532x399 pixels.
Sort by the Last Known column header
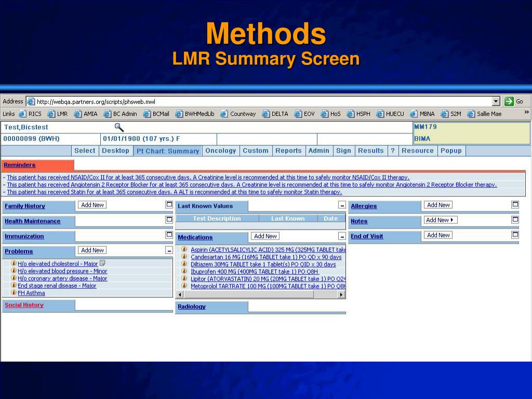(288, 219)
